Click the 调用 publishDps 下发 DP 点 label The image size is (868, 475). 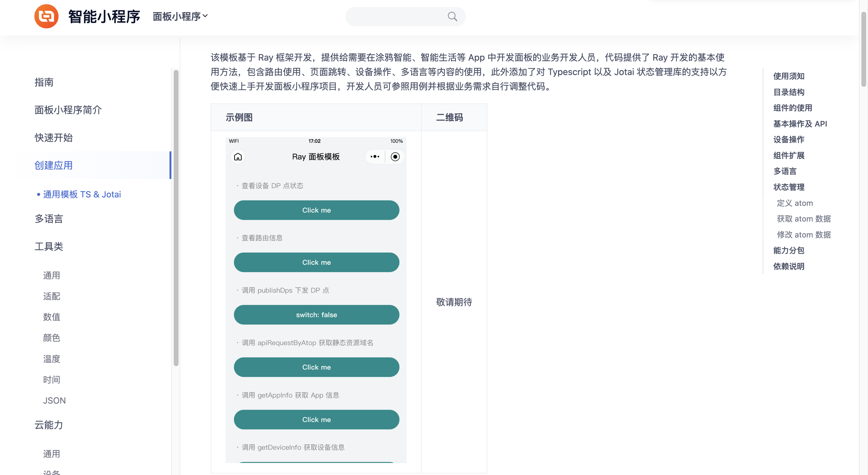(285, 290)
